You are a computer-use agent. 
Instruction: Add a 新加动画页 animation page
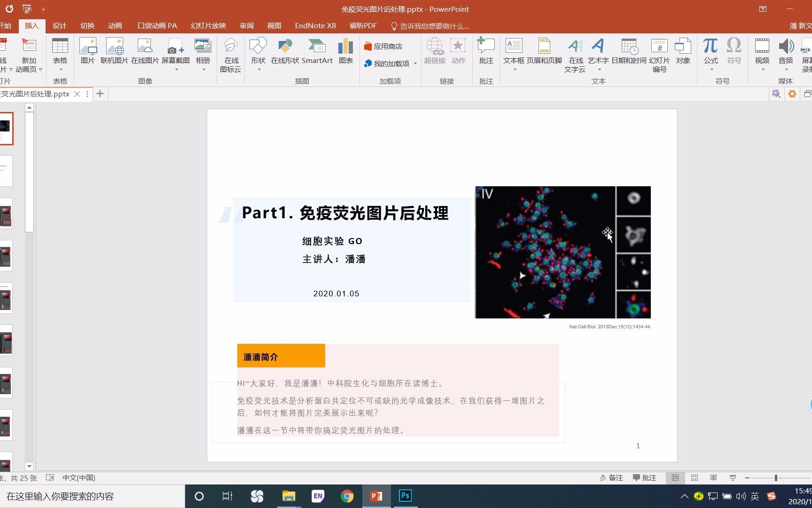(x=29, y=55)
